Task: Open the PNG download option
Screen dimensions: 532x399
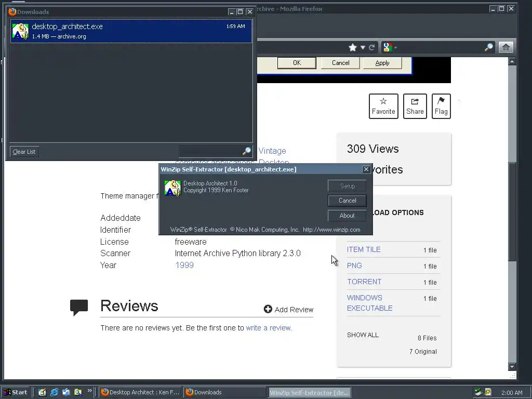Action: [x=354, y=265]
